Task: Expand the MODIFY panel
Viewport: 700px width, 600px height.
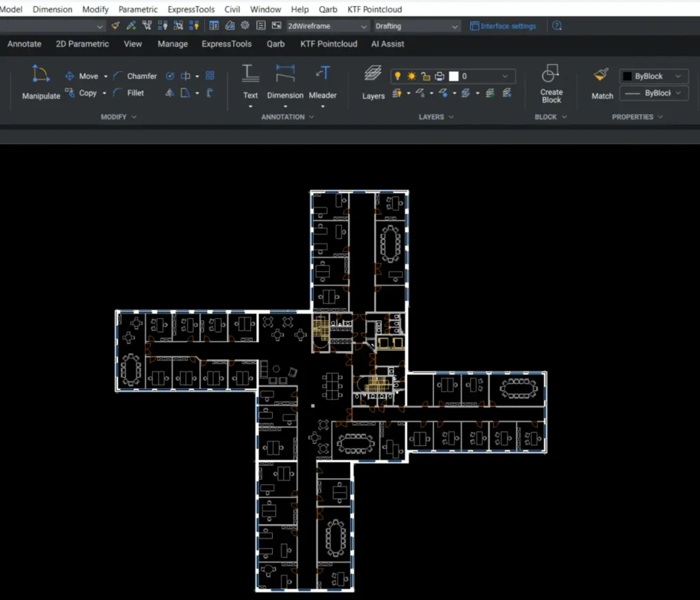Action: [x=118, y=117]
